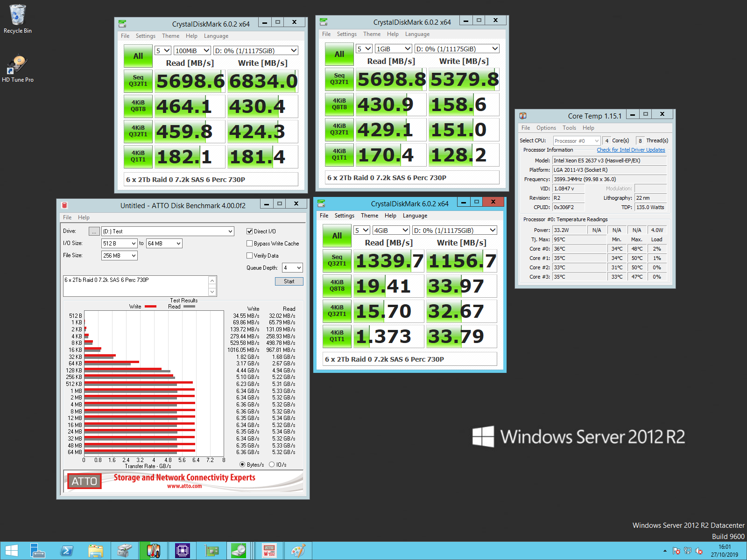The width and height of the screenshot is (747, 560).
Task: Open the ATTO File menu
Action: [67, 217]
